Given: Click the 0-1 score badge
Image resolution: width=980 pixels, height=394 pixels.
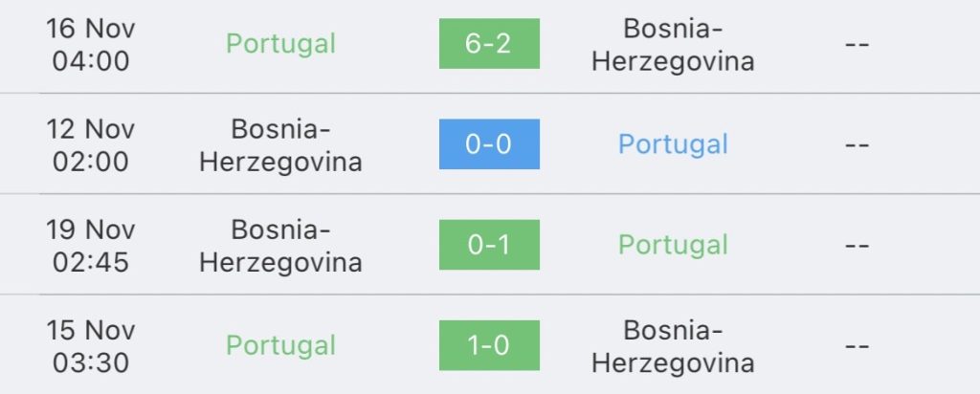Looking at the screenshot, I should pos(489,245).
